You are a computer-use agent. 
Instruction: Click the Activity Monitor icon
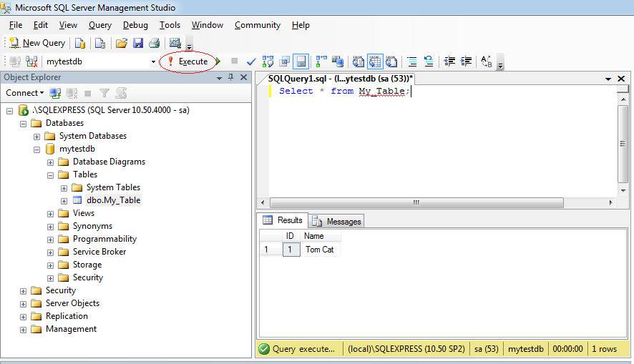tap(175, 43)
